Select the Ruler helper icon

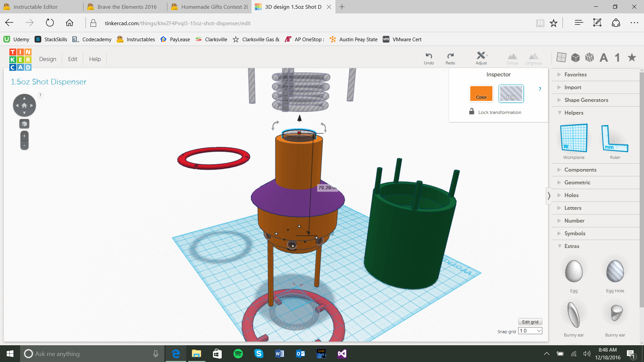[615, 139]
